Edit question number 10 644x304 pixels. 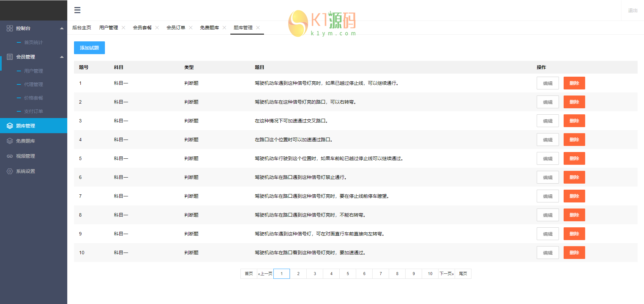click(x=548, y=253)
